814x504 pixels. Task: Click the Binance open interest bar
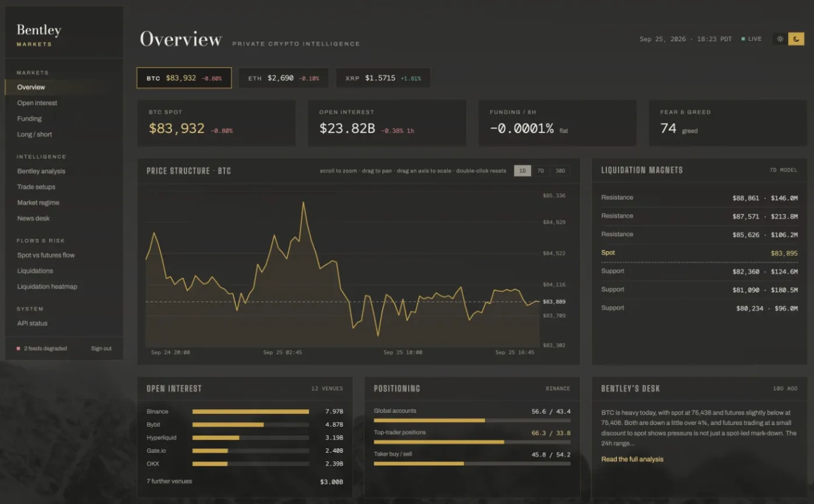pyautogui.click(x=251, y=412)
